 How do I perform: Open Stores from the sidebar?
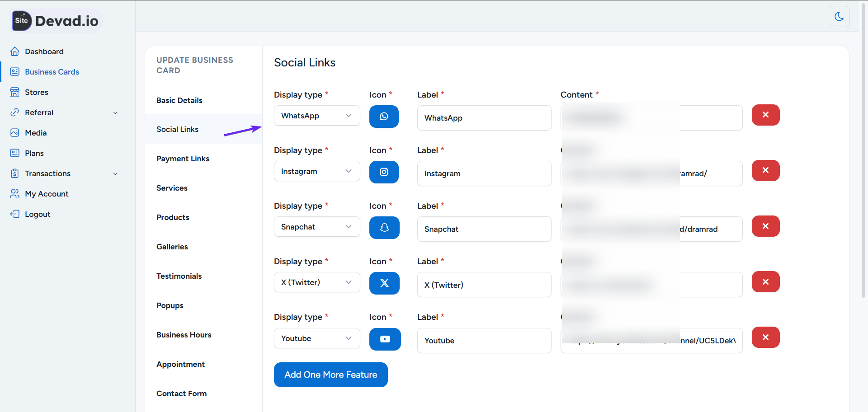36,92
